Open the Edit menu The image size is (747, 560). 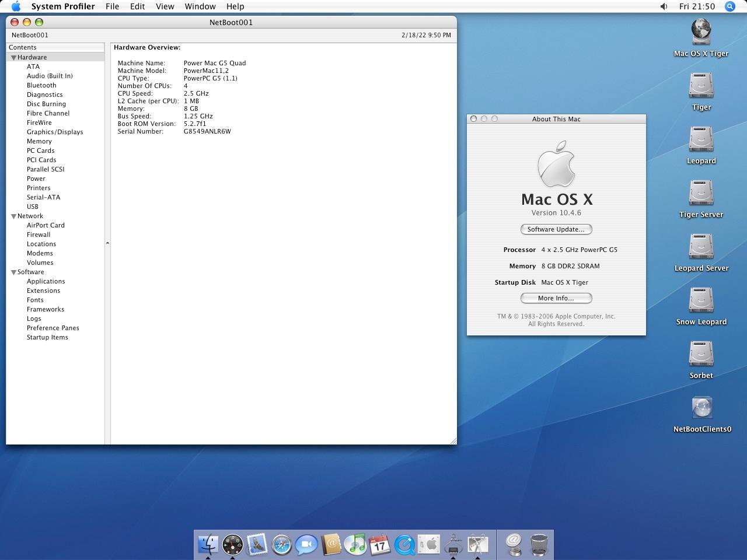click(137, 6)
